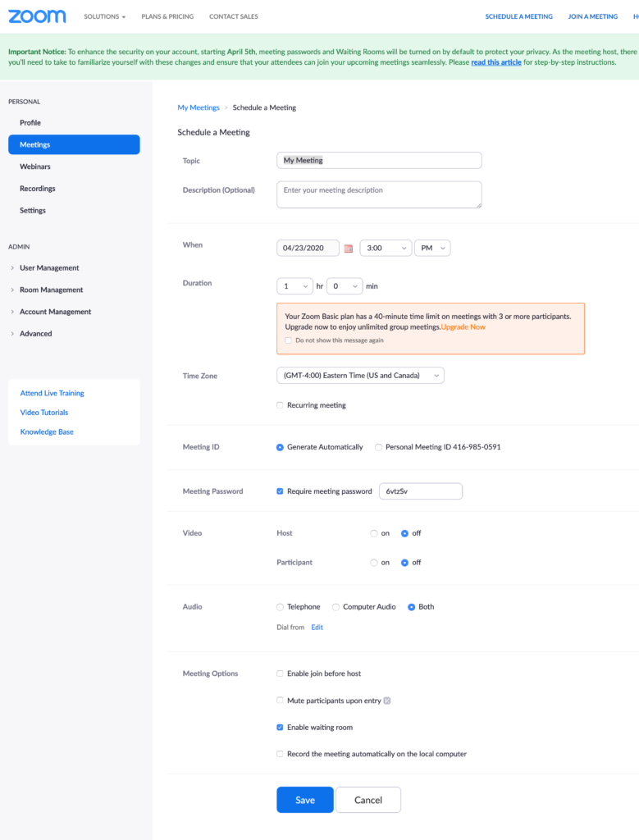
Task: Open the duration minutes dropdown
Action: coord(345,286)
